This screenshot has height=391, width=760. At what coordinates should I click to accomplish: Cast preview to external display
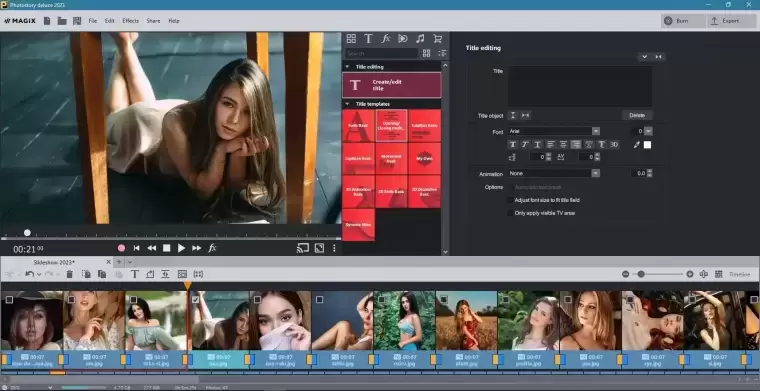[x=303, y=248]
